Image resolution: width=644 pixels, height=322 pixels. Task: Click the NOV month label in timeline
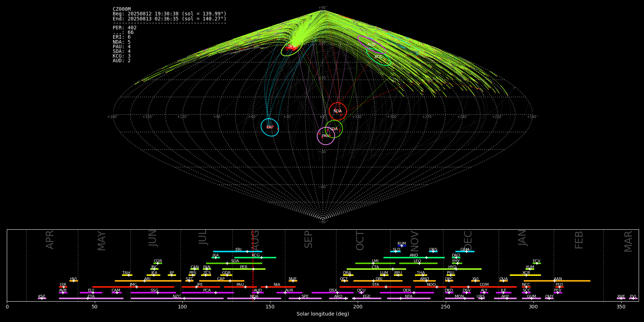pyautogui.click(x=415, y=241)
